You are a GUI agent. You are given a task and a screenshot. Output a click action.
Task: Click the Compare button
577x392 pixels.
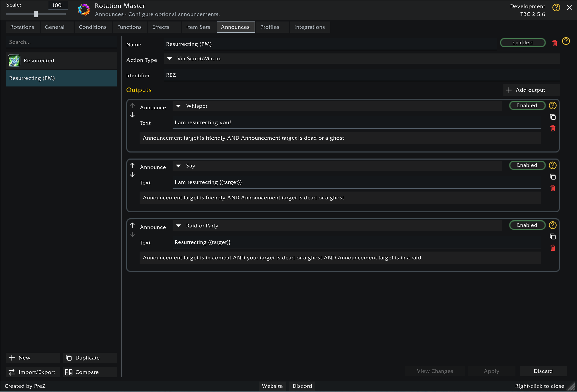pyautogui.click(x=90, y=372)
